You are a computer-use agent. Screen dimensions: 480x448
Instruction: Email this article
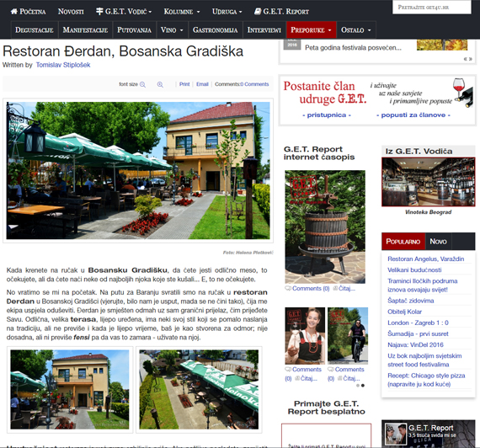202,84
